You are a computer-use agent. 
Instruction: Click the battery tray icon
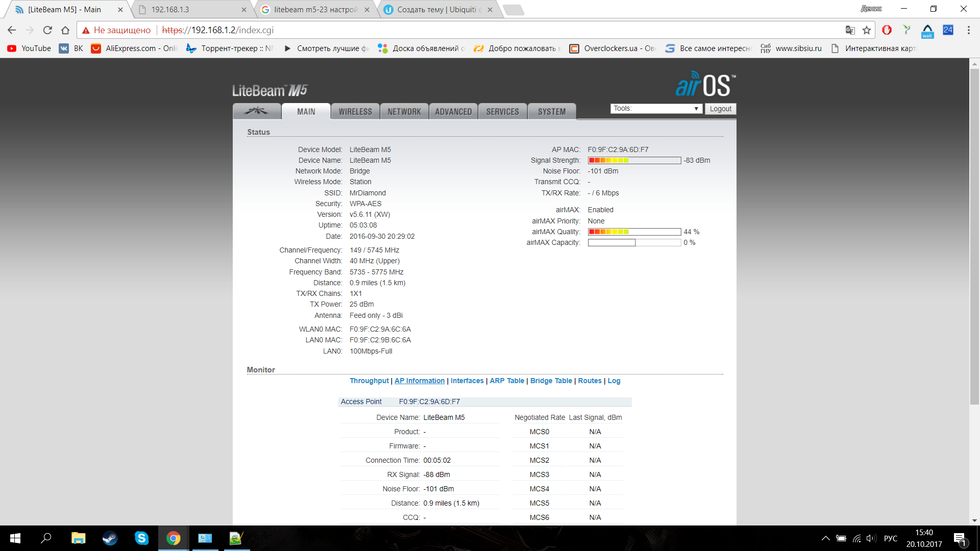pos(841,538)
